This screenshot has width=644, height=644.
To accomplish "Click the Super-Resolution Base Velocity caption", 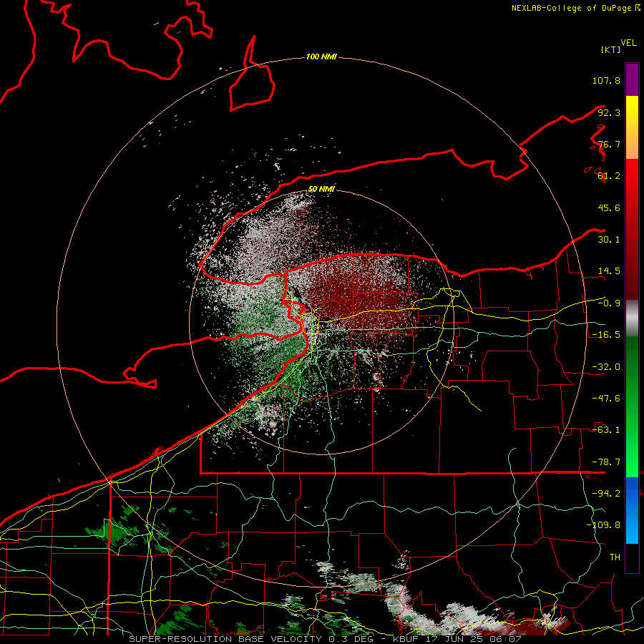I will coord(325,639).
